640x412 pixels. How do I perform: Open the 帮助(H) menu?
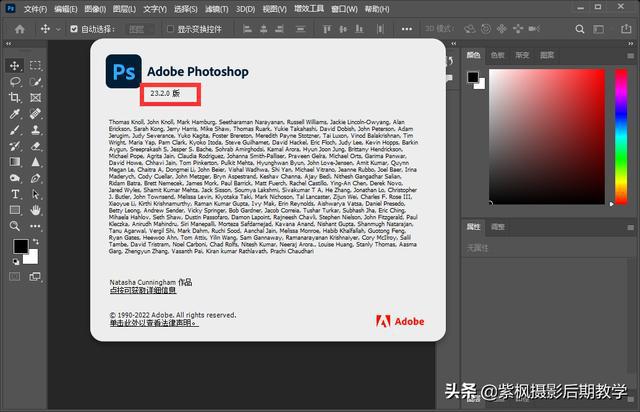[x=377, y=9]
